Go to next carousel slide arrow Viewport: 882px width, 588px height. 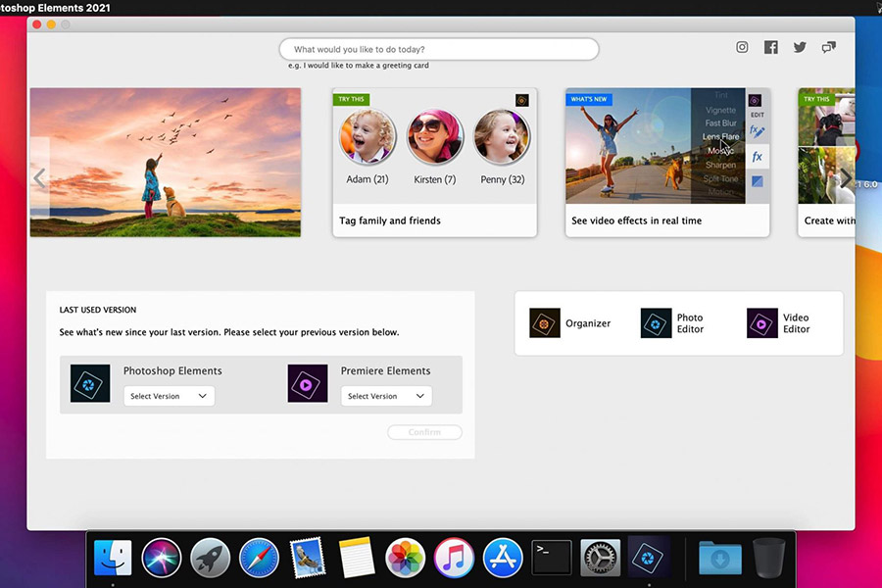coord(846,178)
